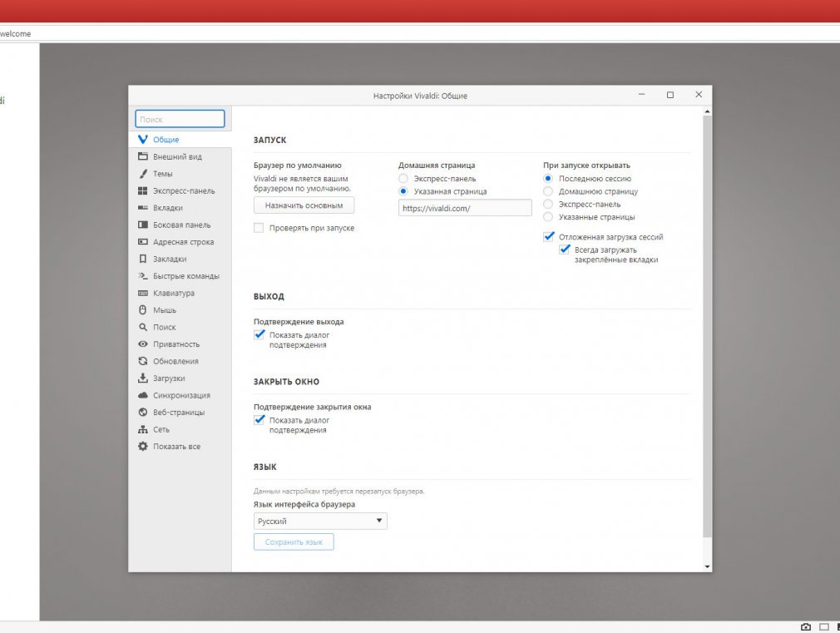Select the Указанная страница radio button

click(403, 191)
